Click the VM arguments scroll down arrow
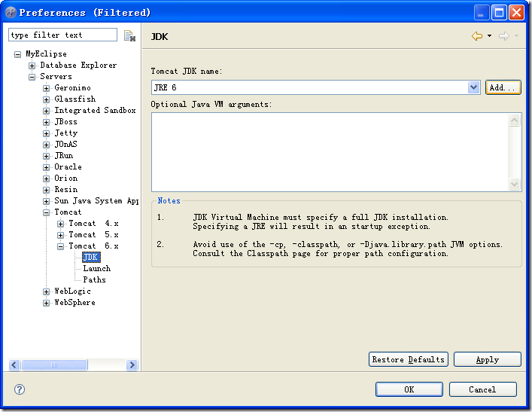Screen dimensions: 532x412 [515, 185]
